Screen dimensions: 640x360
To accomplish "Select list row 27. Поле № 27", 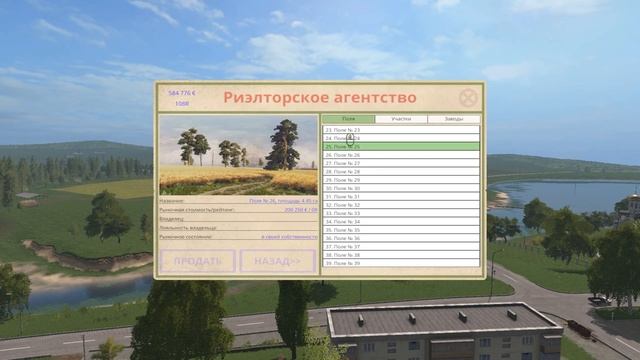I will click(401, 163).
